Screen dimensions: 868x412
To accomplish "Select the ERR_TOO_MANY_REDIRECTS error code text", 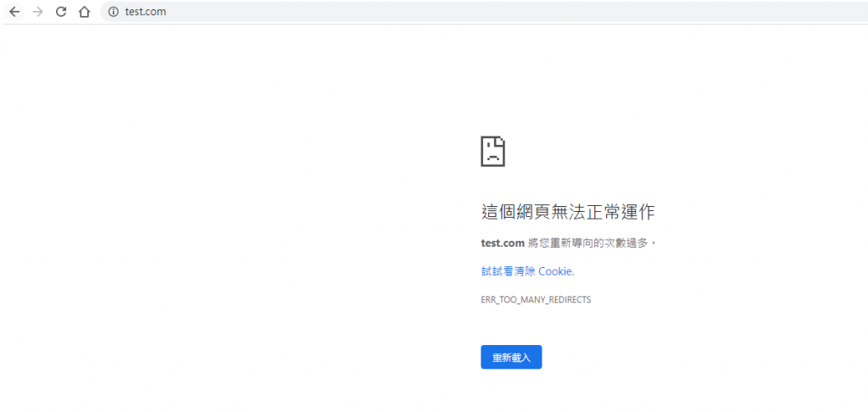I will point(536,299).
